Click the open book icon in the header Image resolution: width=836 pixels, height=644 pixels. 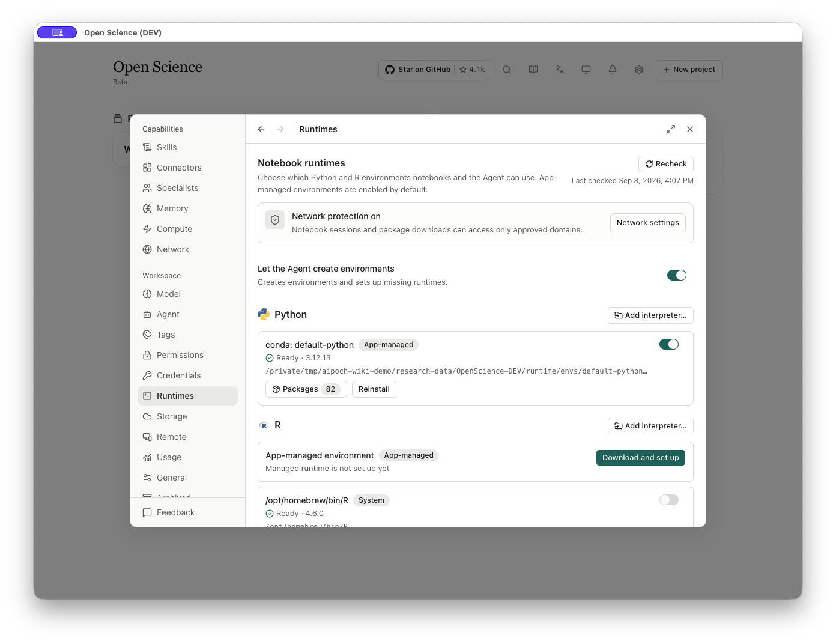[x=533, y=70]
